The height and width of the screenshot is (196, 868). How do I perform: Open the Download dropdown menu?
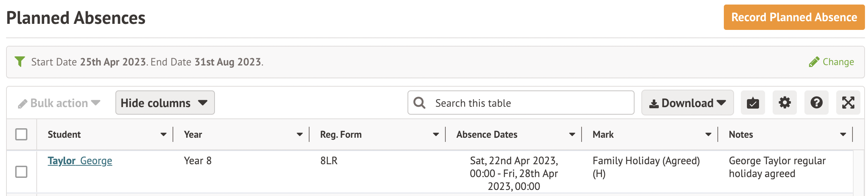[x=687, y=103]
